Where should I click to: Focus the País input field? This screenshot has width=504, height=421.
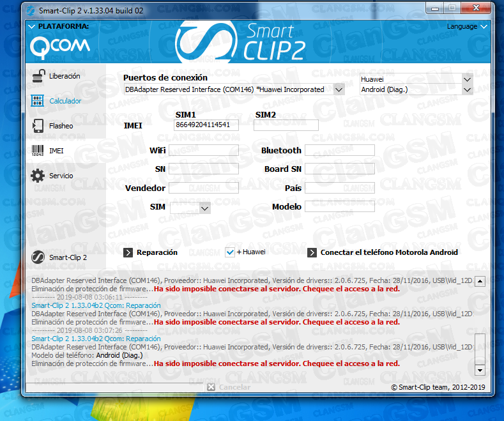[x=340, y=188]
